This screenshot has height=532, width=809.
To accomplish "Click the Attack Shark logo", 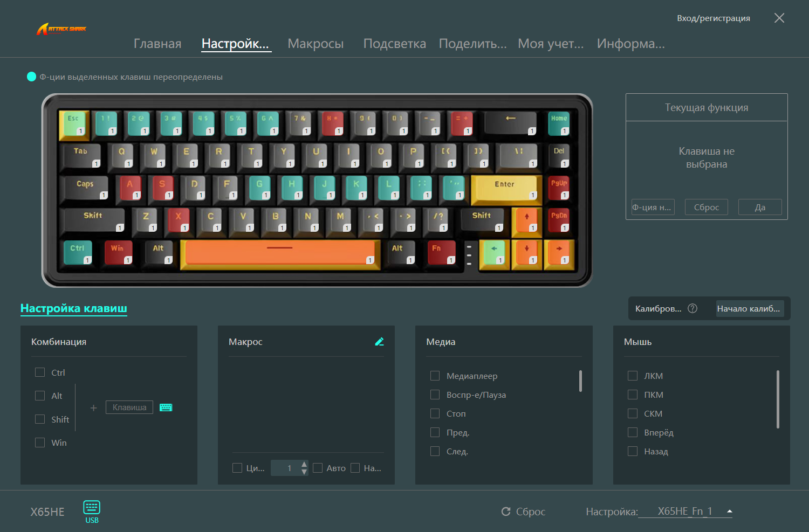I will pyautogui.click(x=61, y=29).
